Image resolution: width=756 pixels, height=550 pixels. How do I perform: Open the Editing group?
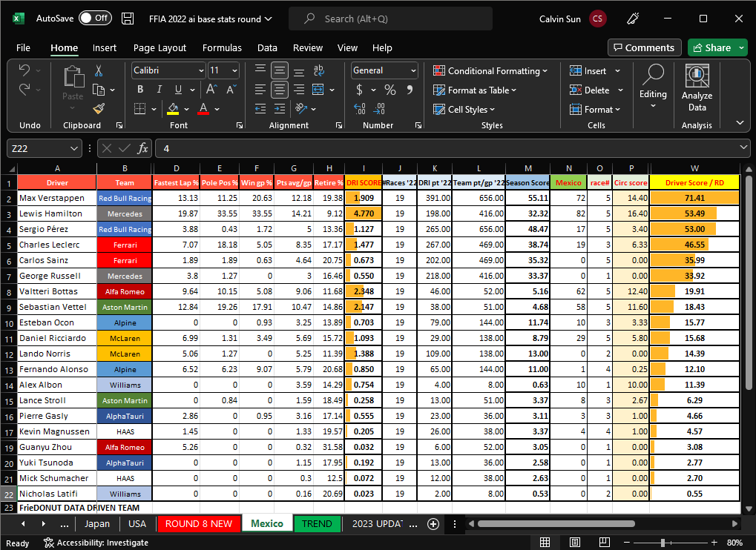(x=653, y=87)
